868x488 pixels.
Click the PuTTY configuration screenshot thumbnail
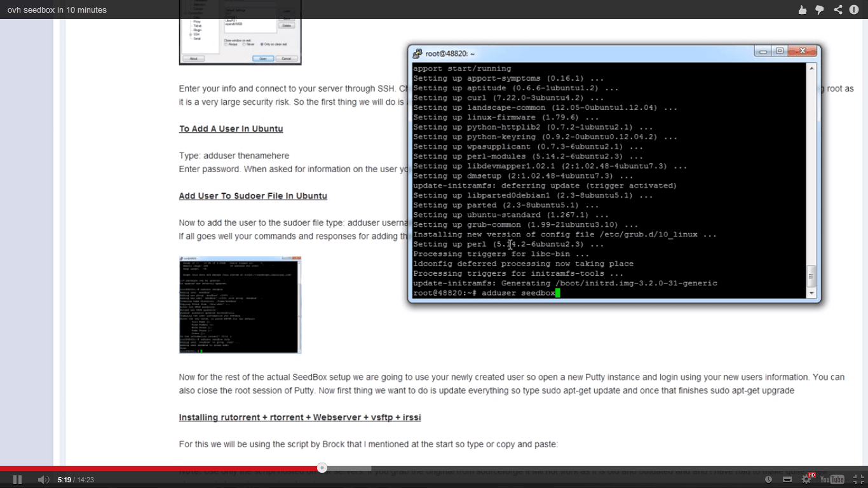(x=240, y=33)
